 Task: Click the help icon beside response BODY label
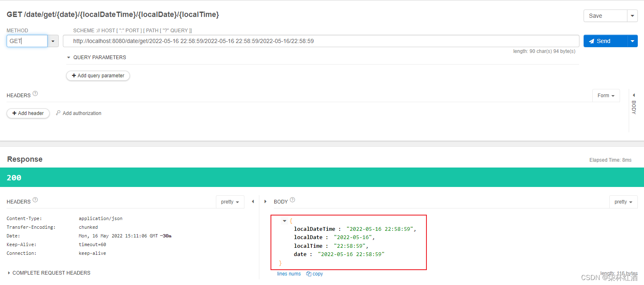coord(293,199)
